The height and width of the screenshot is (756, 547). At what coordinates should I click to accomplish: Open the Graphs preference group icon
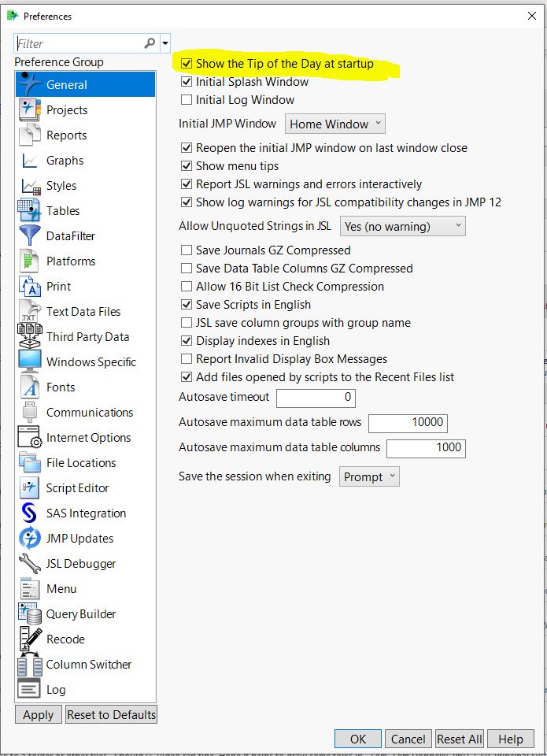pos(30,161)
